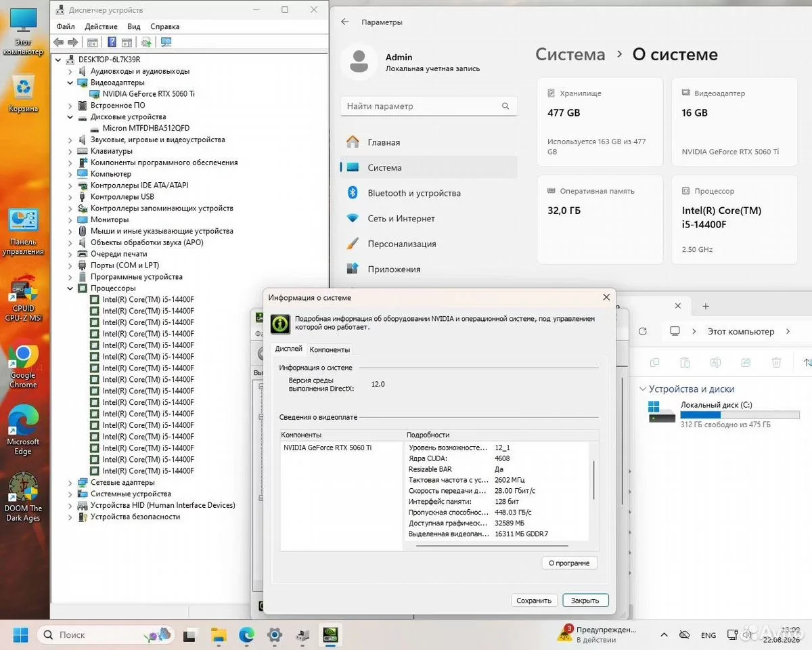
Task: Open Сеть и Интернет in Settings sidebar
Action: [x=429, y=219]
